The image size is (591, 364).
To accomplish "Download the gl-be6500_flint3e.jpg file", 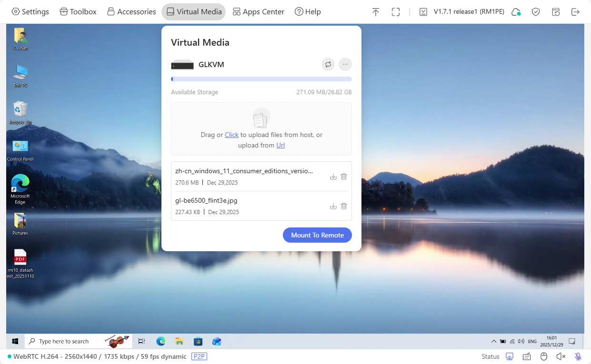I will click(x=333, y=206).
